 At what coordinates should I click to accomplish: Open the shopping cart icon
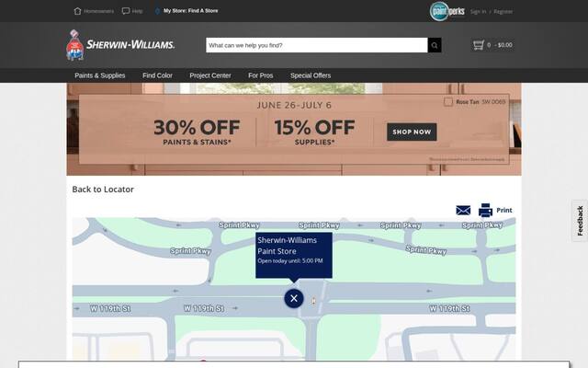coord(479,45)
